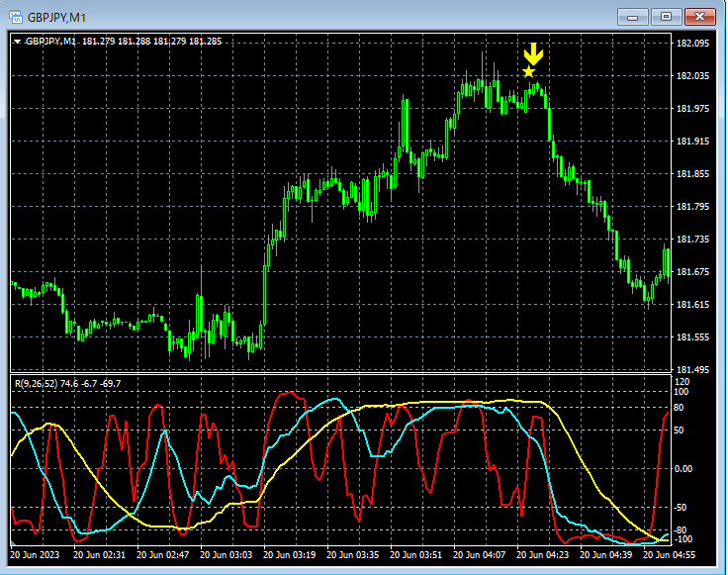Click the small triangle before GBPJPY,M1 header
Image resolution: width=728 pixels, height=575 pixels.
click(x=17, y=42)
